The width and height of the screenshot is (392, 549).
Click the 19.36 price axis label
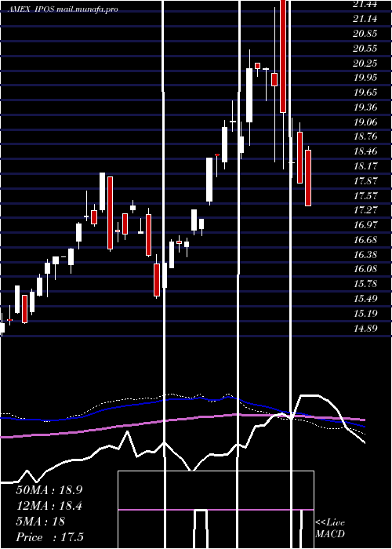click(x=365, y=107)
